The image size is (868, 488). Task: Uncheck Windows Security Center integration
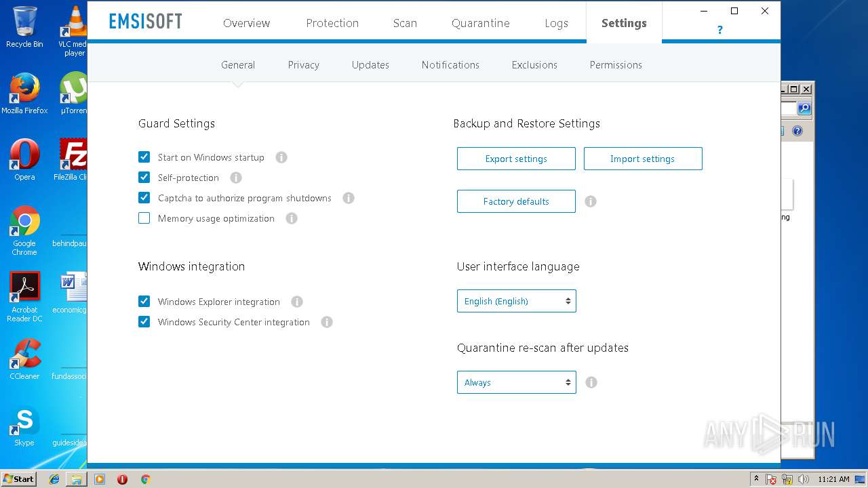pos(144,322)
